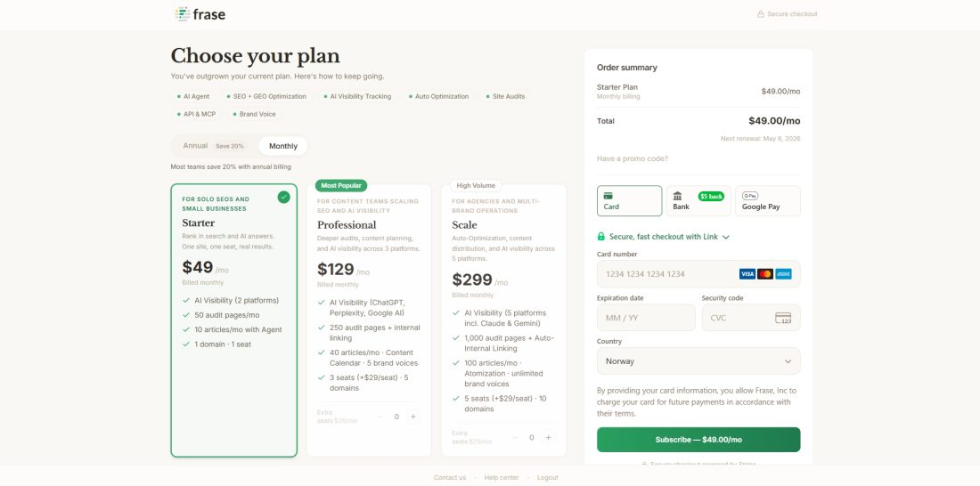Open the Help center link

(x=502, y=477)
